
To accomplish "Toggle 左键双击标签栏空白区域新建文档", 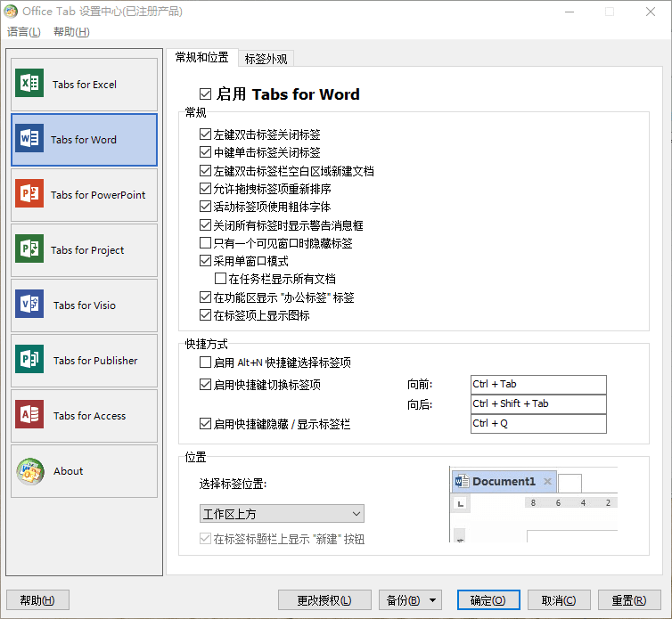I will click(x=205, y=170).
